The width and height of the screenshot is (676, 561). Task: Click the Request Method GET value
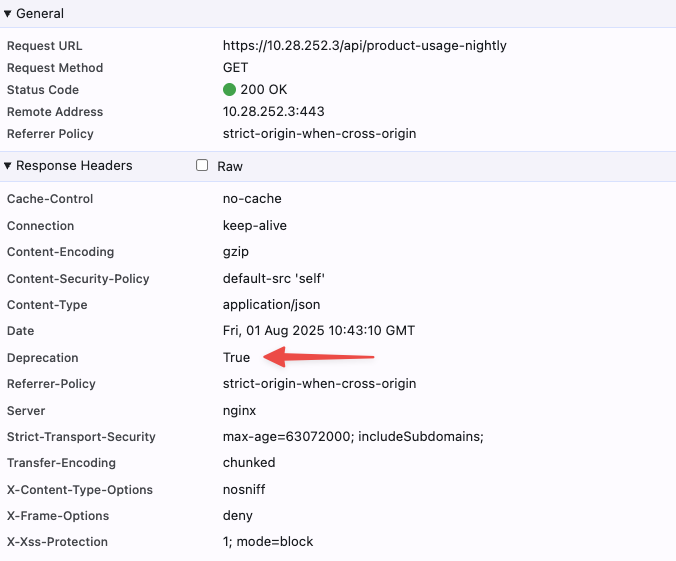(x=236, y=68)
